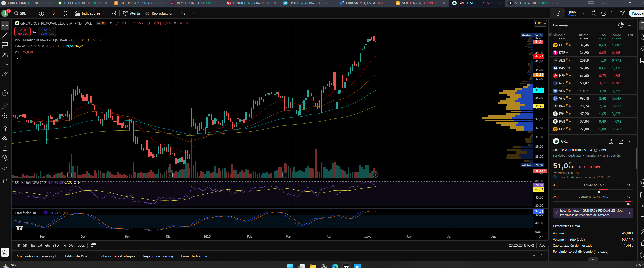Image resolution: width=644 pixels, height=268 pixels.
Task: Open the EUR currency dropdown
Action: (540, 23)
